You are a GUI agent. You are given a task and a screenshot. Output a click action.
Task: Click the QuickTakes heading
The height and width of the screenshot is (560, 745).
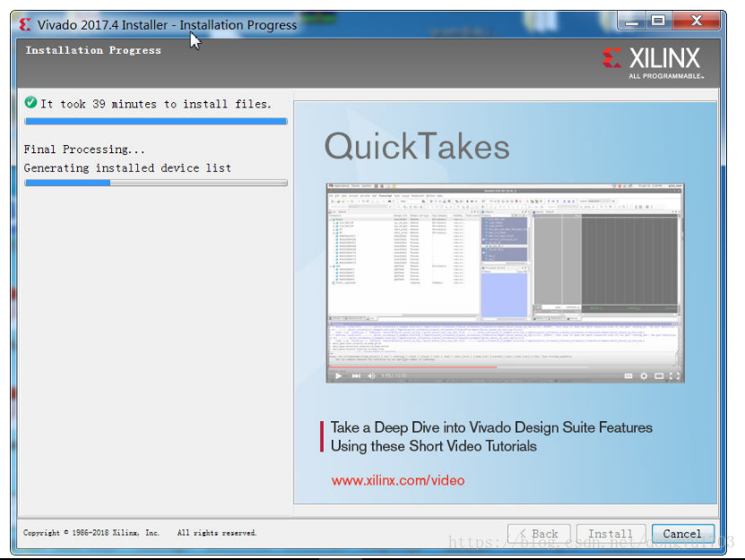click(x=417, y=146)
